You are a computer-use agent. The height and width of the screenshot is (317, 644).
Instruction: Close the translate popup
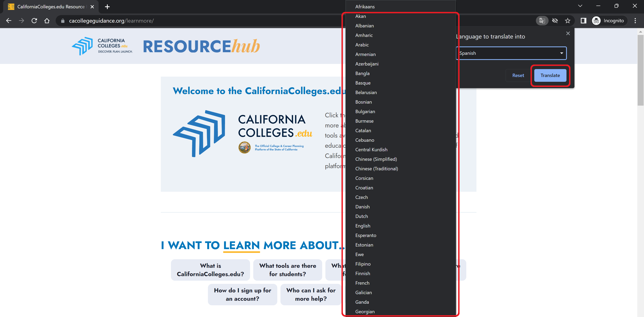tap(568, 34)
